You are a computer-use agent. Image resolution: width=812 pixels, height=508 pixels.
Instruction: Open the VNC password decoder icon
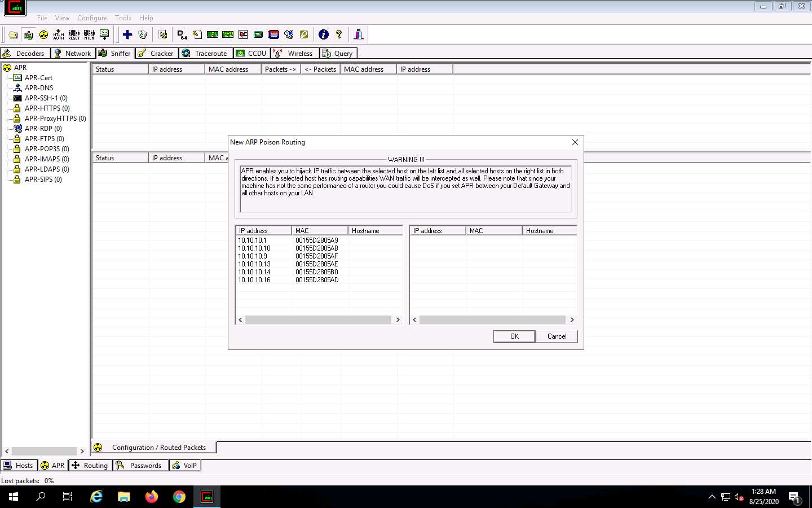click(x=243, y=34)
